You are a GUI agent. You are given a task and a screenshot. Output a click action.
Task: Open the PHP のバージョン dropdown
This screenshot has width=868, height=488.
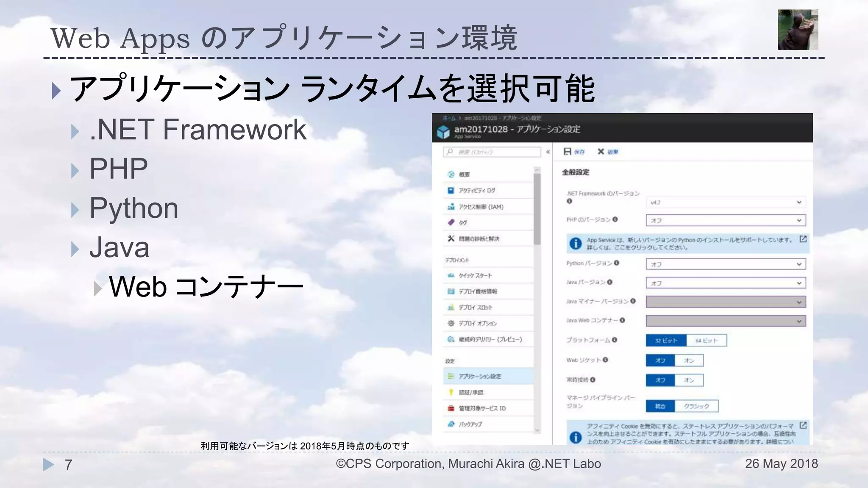(726, 220)
